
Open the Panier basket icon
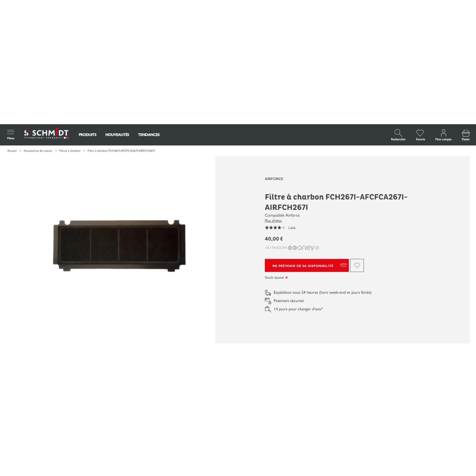click(x=466, y=135)
